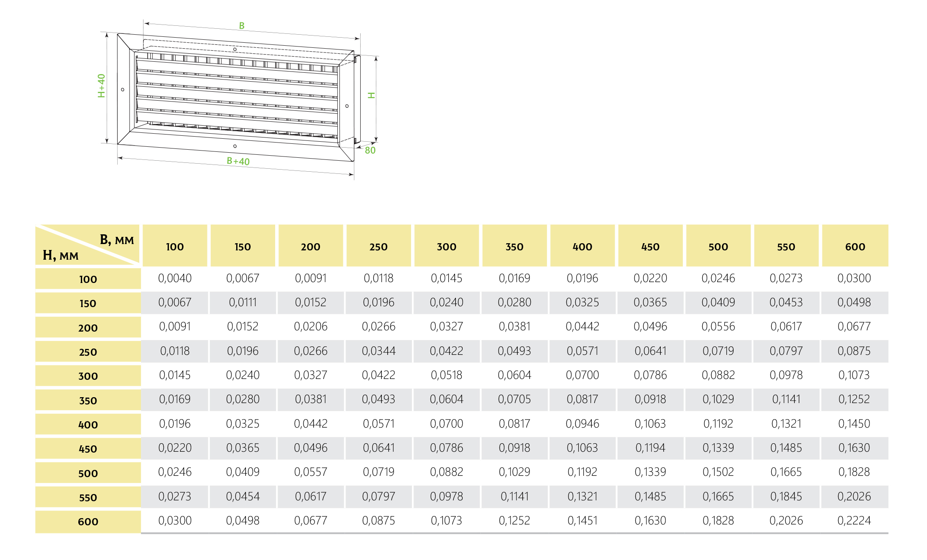
Task: Click 0,0300 in the H 600 row
Action: (175, 521)
